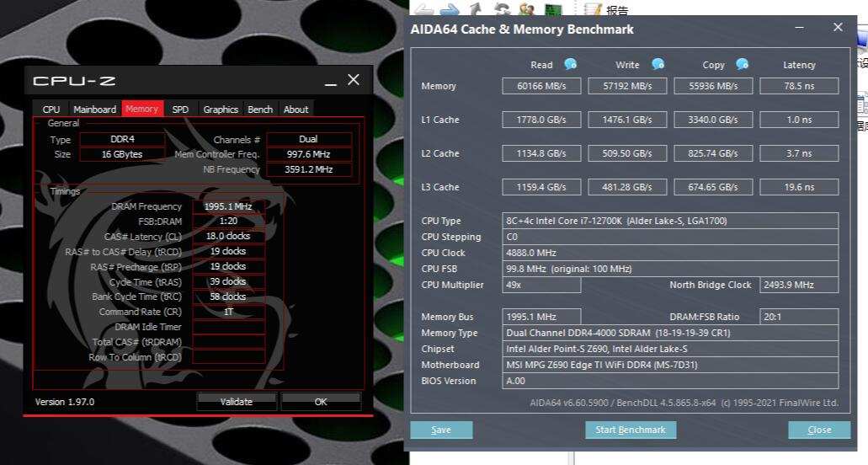Click the L2 Cache Copy value 825.74 GB/s
Image resolution: width=868 pixels, height=465 pixels.
(713, 153)
